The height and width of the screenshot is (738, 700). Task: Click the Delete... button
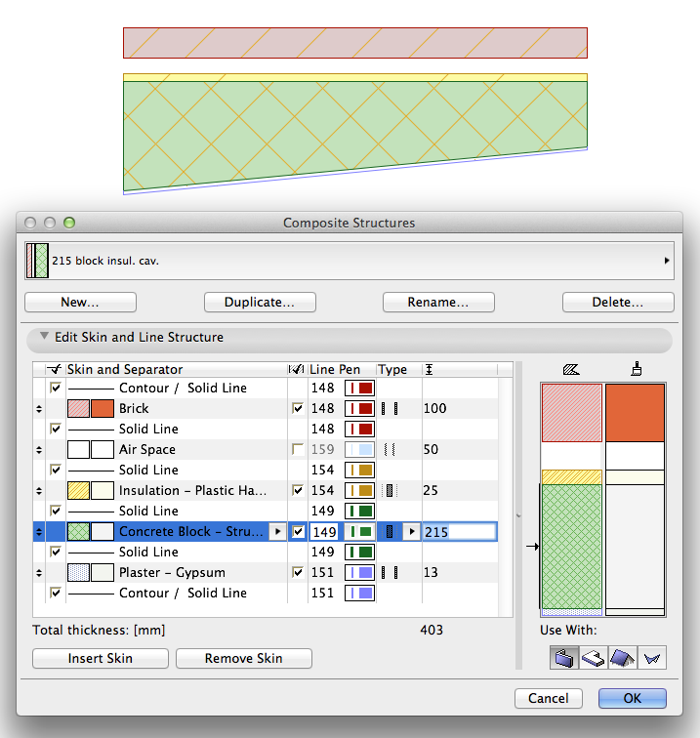coord(618,303)
